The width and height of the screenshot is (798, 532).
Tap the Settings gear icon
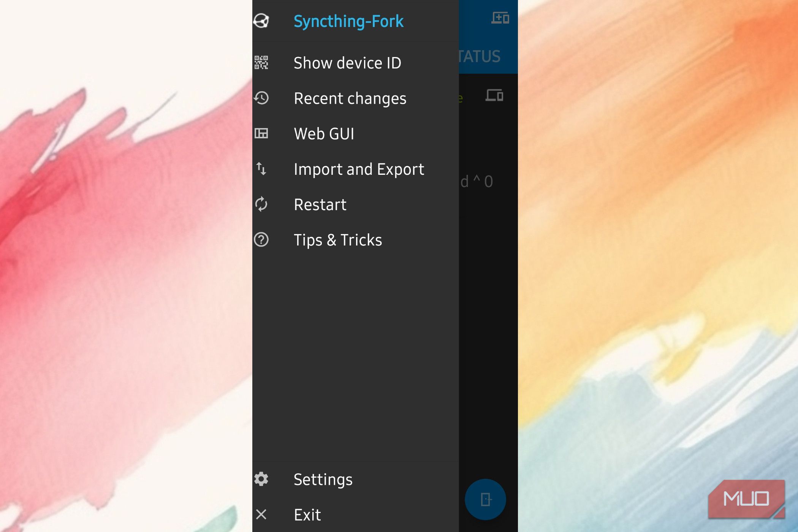(261, 479)
